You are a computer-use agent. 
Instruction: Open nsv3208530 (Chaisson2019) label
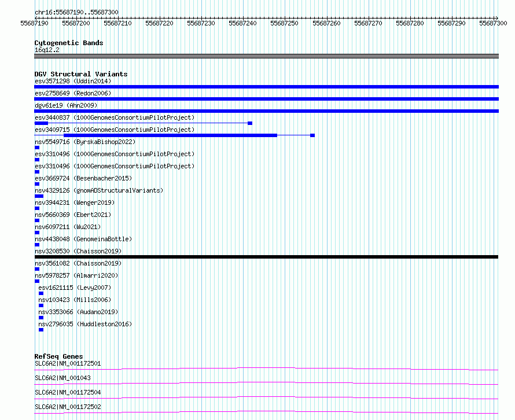click(x=78, y=251)
